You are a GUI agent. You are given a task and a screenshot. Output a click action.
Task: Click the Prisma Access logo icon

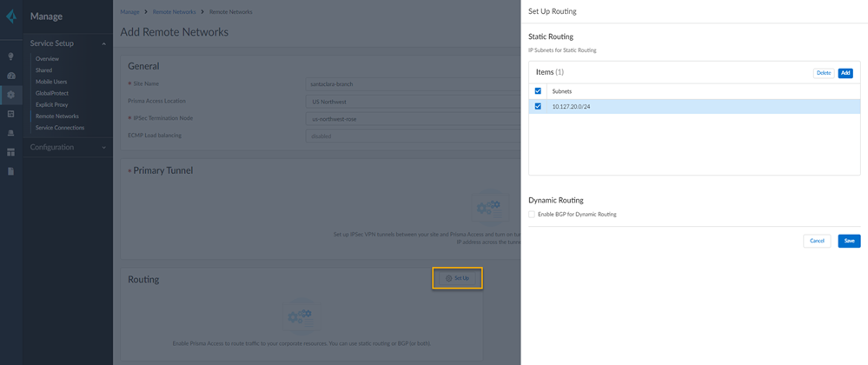(11, 17)
